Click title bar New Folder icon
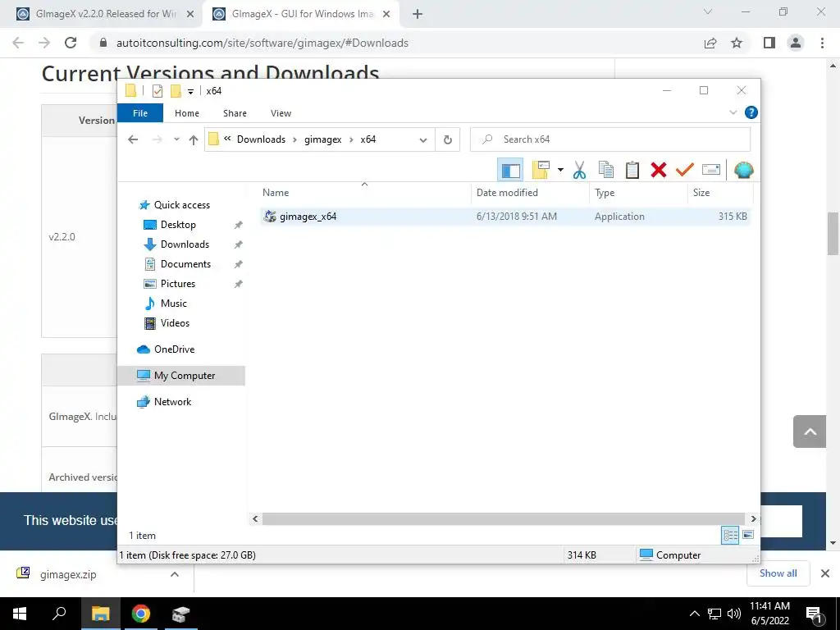This screenshot has height=630, width=840. tap(176, 91)
